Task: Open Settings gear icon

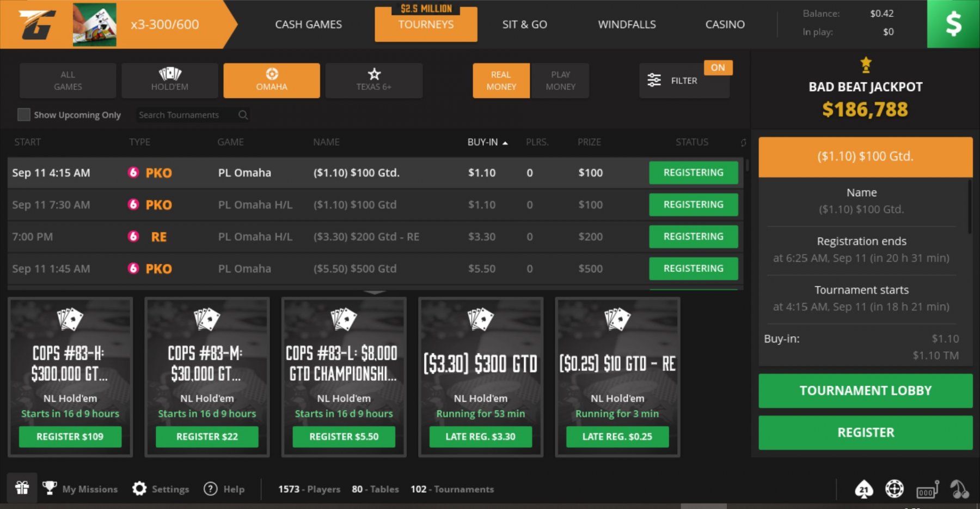Action: point(139,489)
